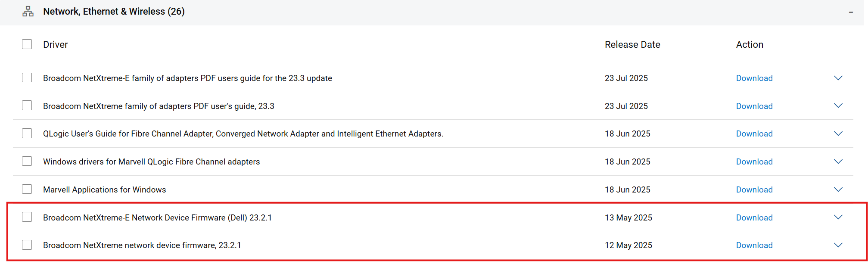Expand Marvell Applications for Windows details
Screen dimensions: 868x267
coord(838,189)
